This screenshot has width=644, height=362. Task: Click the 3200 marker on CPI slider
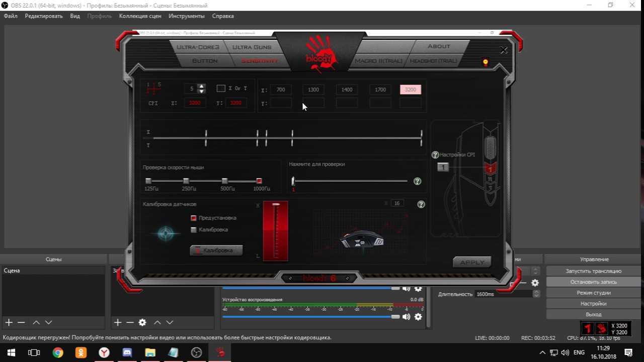pyautogui.click(x=421, y=138)
